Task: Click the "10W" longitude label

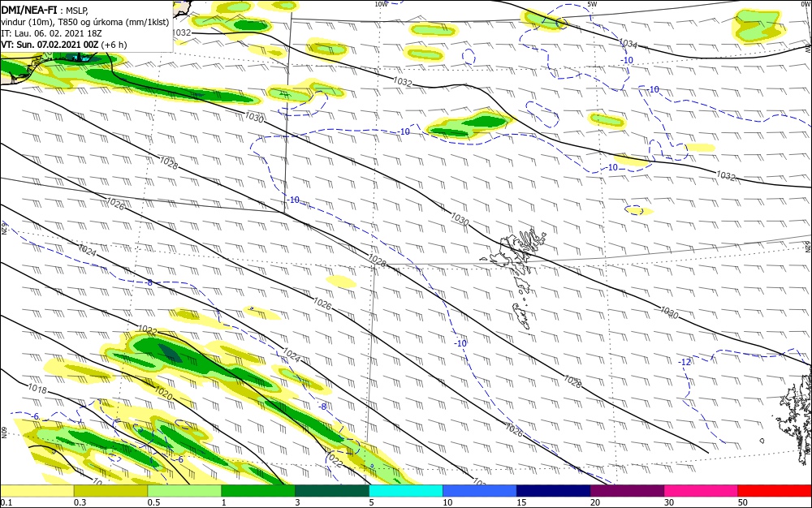Action: tap(381, 4)
